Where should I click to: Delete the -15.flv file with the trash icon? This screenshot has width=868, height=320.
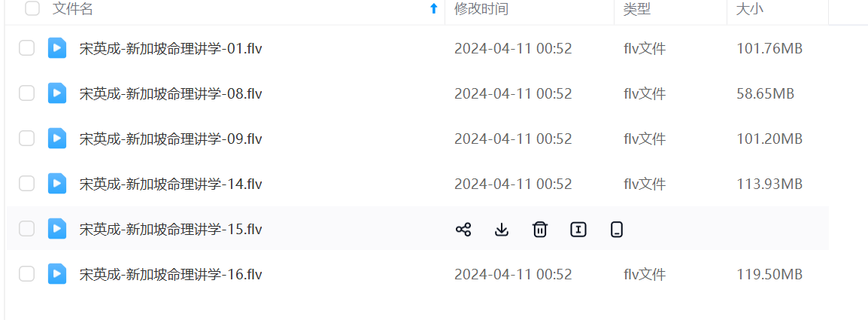(x=540, y=229)
